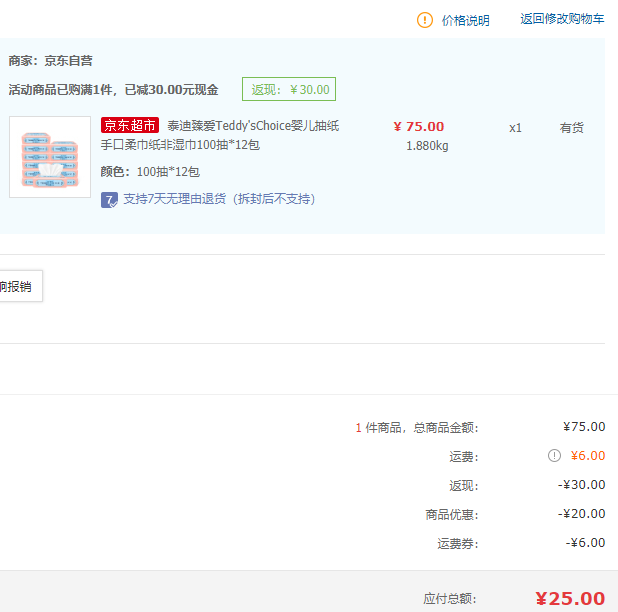Screen dimensions: 618x612
Task: Select the payable total ¥25.00
Action: click(570, 599)
